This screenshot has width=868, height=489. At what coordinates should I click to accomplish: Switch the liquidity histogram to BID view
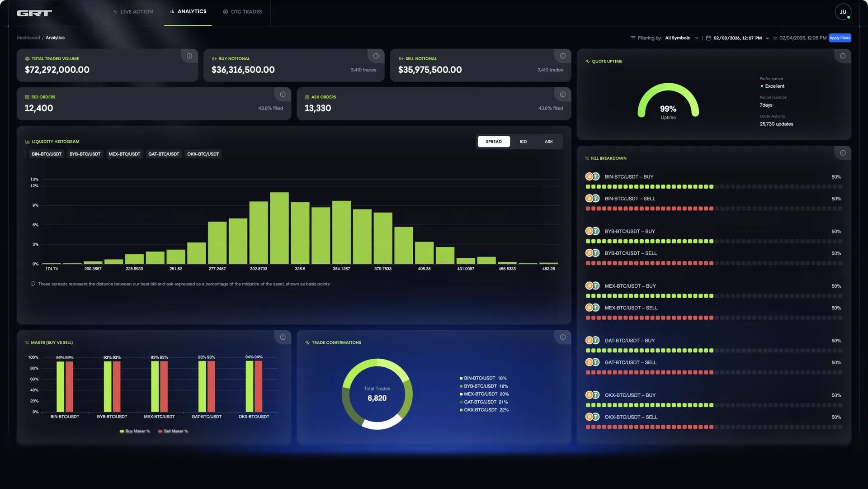pyautogui.click(x=523, y=142)
